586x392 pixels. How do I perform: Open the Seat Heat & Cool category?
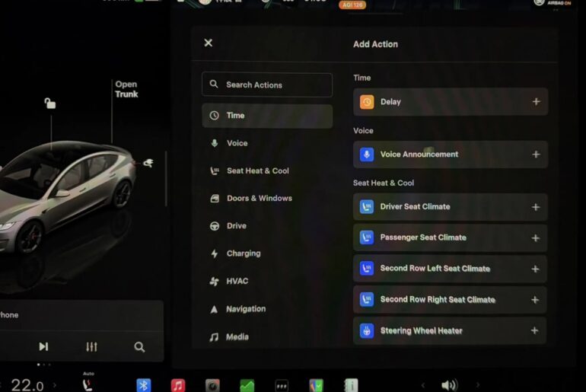click(267, 171)
